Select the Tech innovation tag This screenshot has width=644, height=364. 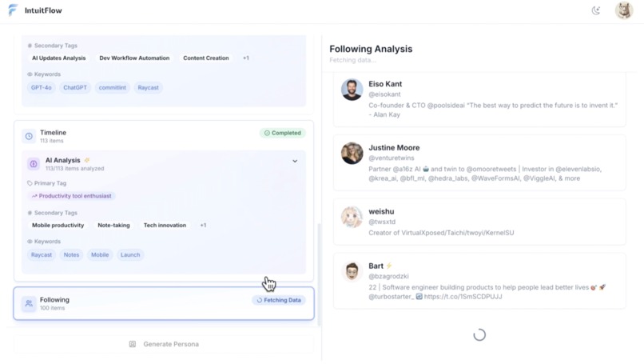tap(165, 226)
